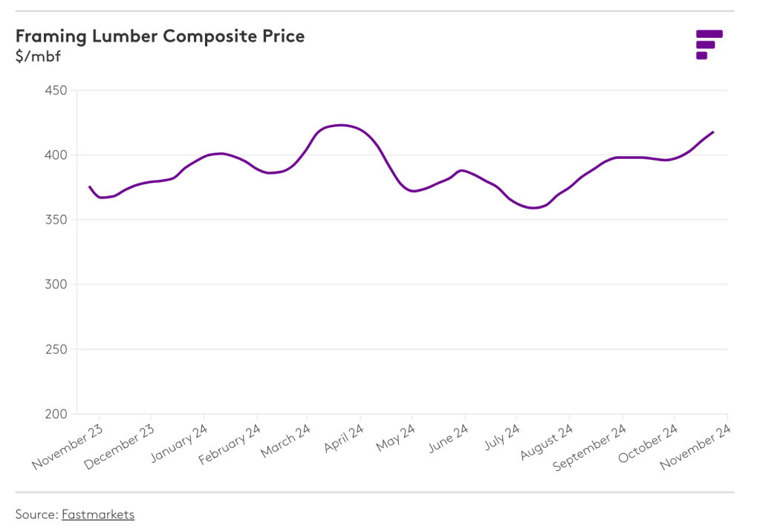Select the November 23 x-axis label
This screenshot has width=760, height=532.
tap(68, 447)
